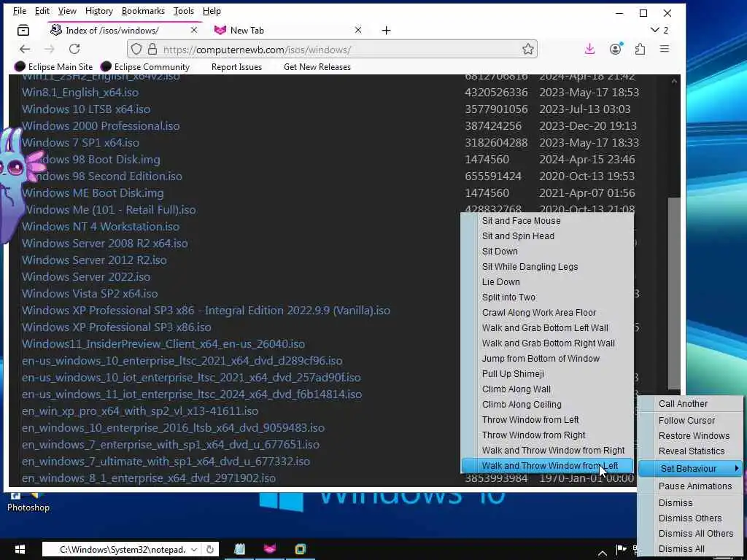
Task: Open Get New Releases bookmark
Action: click(x=317, y=66)
